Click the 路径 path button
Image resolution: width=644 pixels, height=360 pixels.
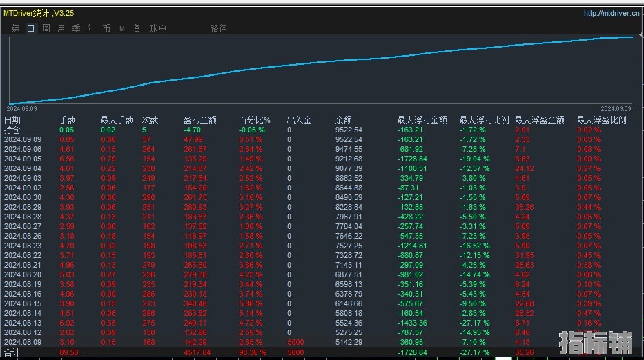coord(218,28)
